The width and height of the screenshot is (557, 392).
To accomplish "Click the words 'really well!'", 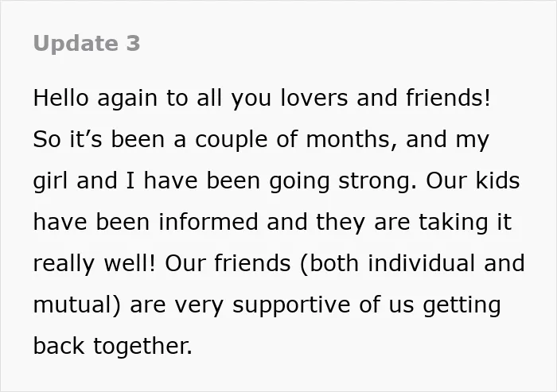I will click(x=94, y=264).
